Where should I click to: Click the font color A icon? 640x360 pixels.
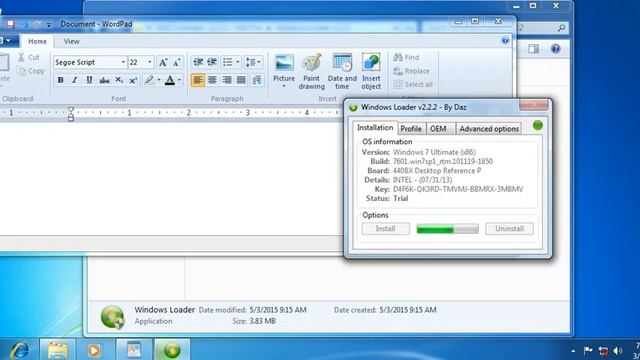[x=170, y=80]
